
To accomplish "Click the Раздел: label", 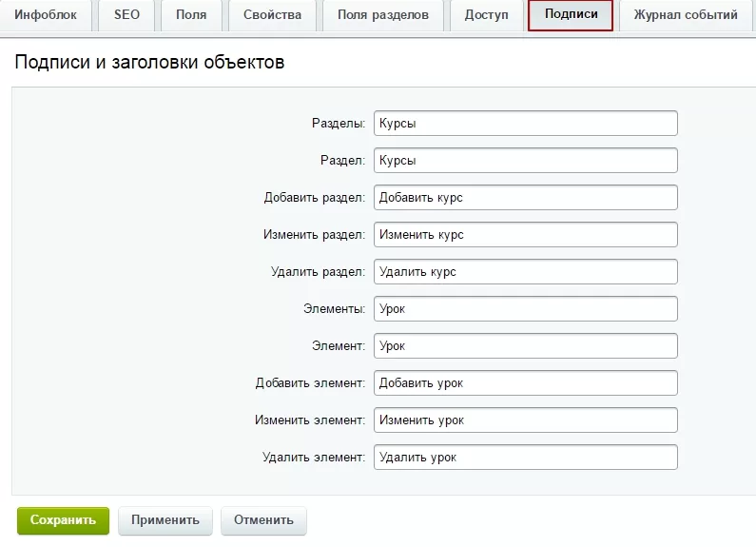I will pyautogui.click(x=342, y=161).
